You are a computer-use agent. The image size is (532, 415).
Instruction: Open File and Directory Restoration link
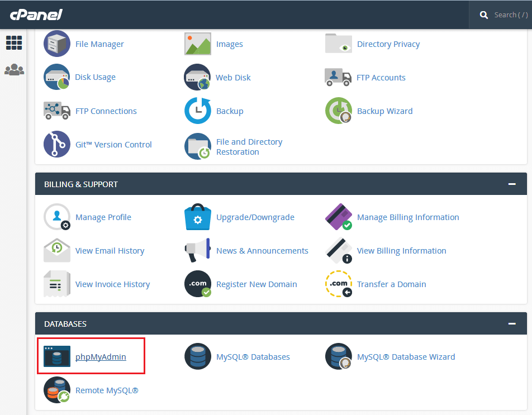[x=249, y=147]
